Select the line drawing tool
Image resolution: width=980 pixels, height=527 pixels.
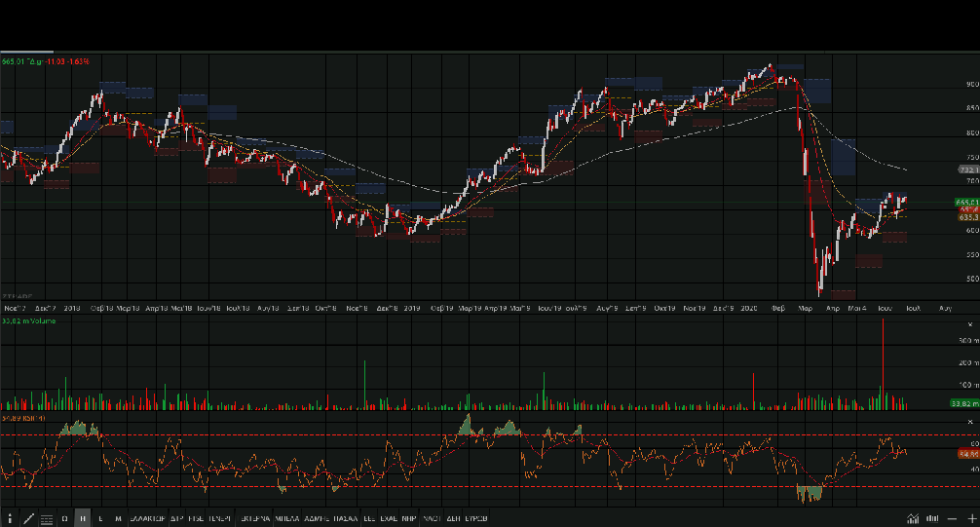pos(28,518)
